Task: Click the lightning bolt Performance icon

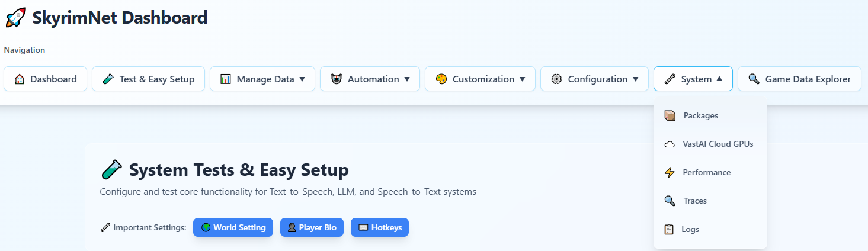Action: [x=670, y=173]
